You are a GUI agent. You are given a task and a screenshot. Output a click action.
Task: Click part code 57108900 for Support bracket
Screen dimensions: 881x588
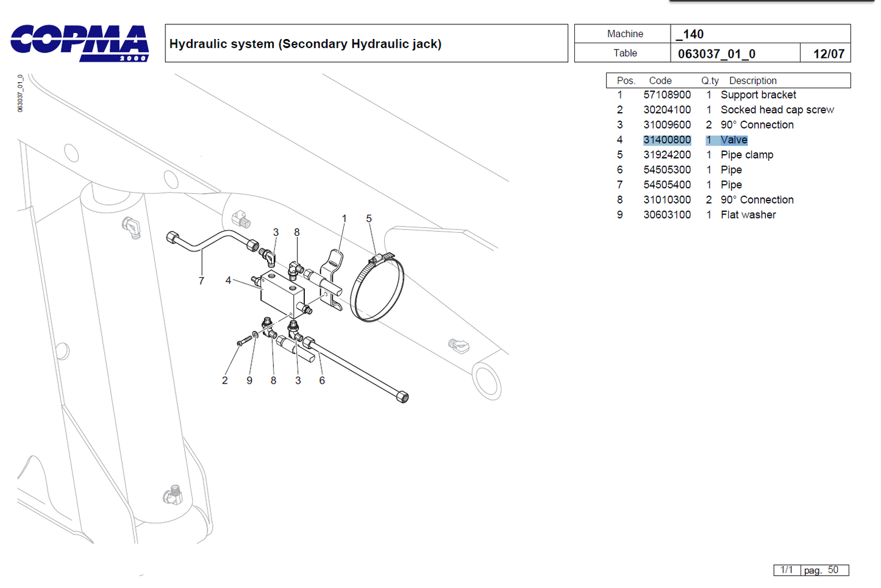667,95
